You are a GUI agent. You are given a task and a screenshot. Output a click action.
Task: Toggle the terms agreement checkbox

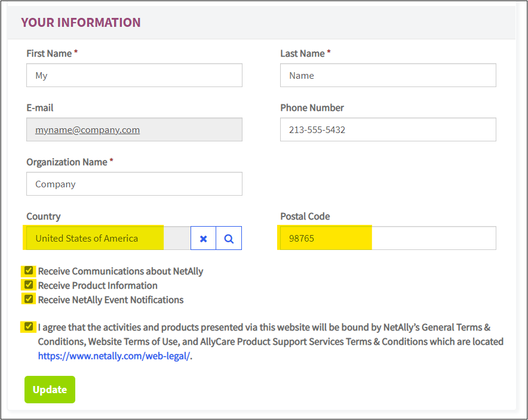point(29,327)
